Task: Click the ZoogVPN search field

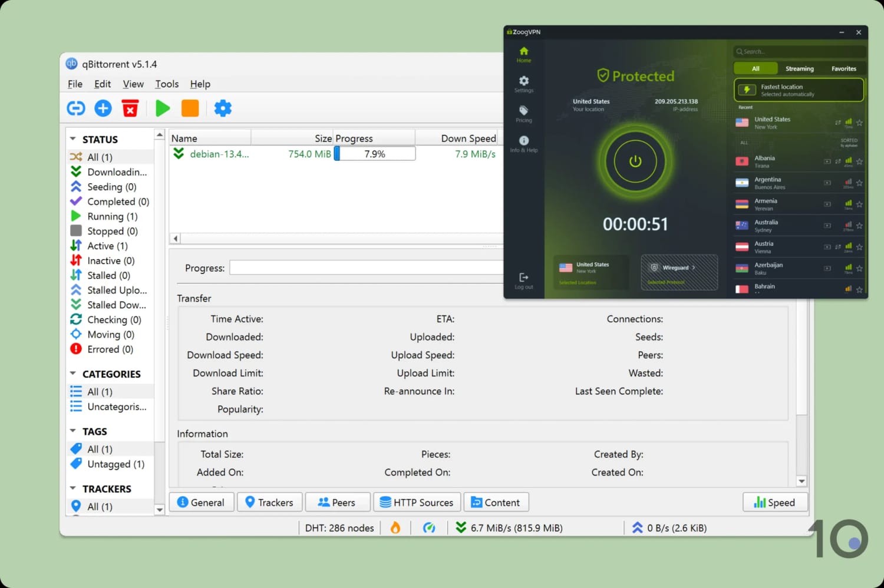Action: click(x=799, y=51)
